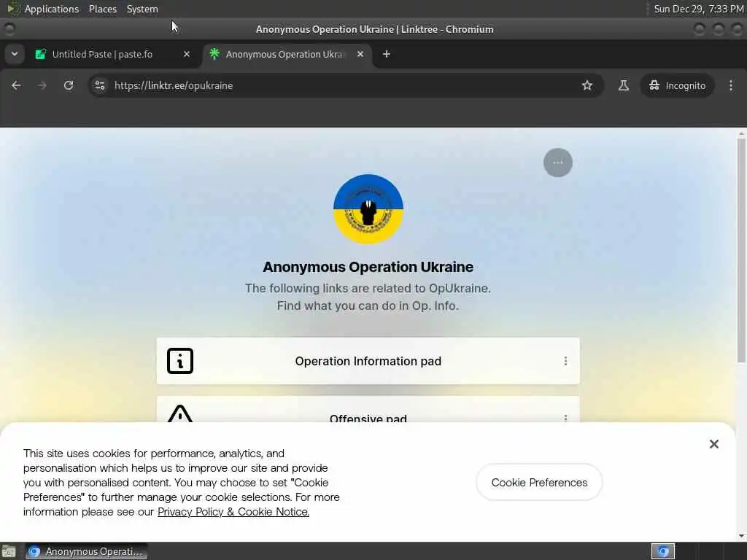747x560 pixels.
Task: Click the Anonymous Ukraine profile avatar
Action: point(368,209)
